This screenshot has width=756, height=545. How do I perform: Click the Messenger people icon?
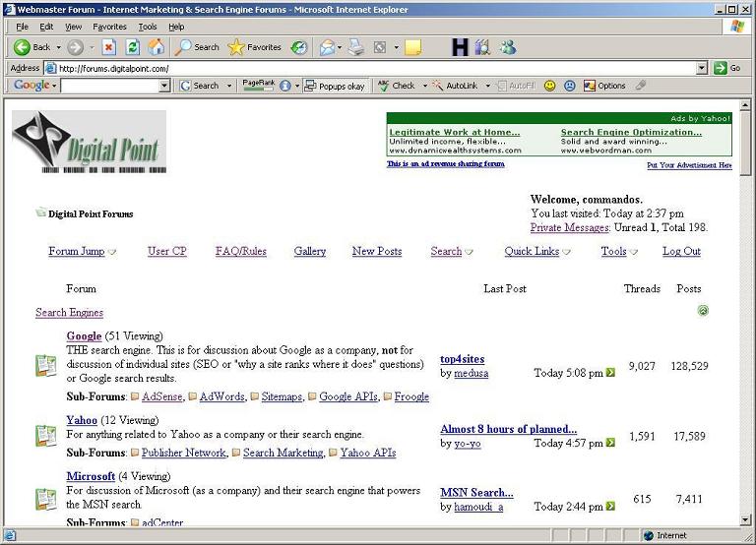point(508,47)
